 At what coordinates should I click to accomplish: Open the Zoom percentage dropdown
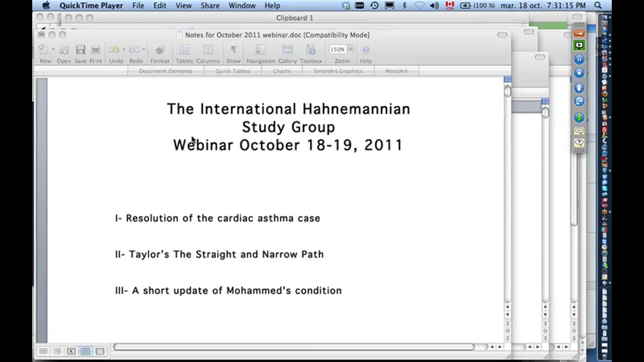(x=351, y=49)
